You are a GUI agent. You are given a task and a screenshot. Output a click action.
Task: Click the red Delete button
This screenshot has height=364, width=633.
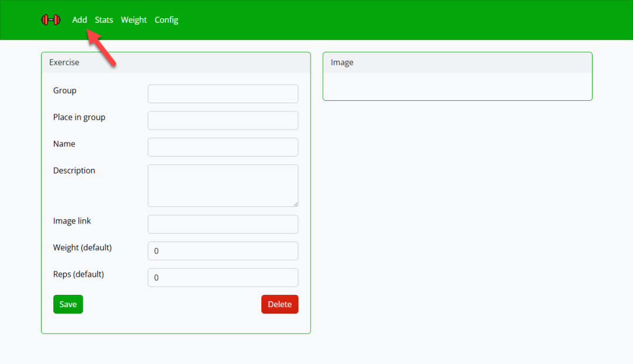coord(280,304)
